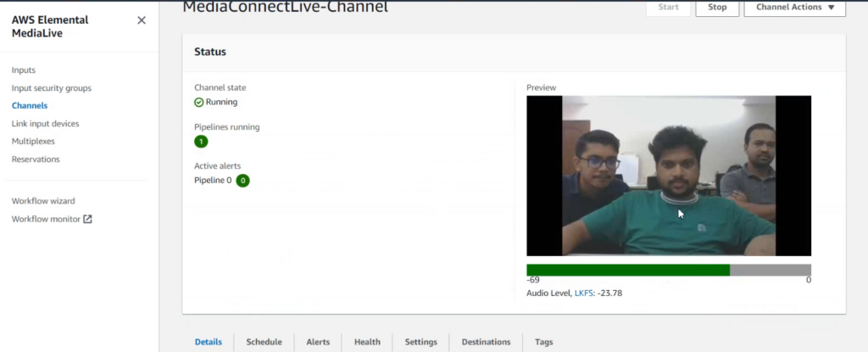Open the LKFS link
The height and width of the screenshot is (352, 868).
pyautogui.click(x=583, y=293)
